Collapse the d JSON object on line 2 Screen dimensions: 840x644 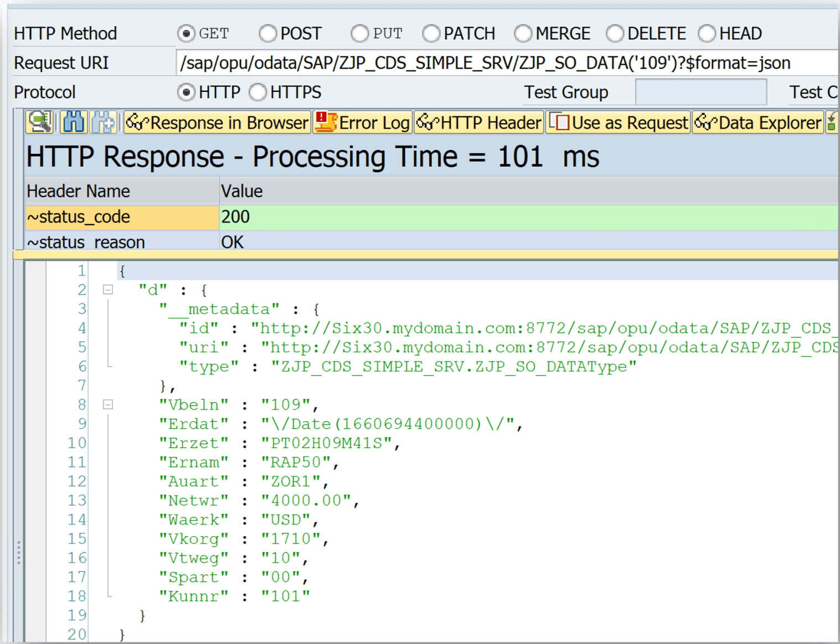108,289
